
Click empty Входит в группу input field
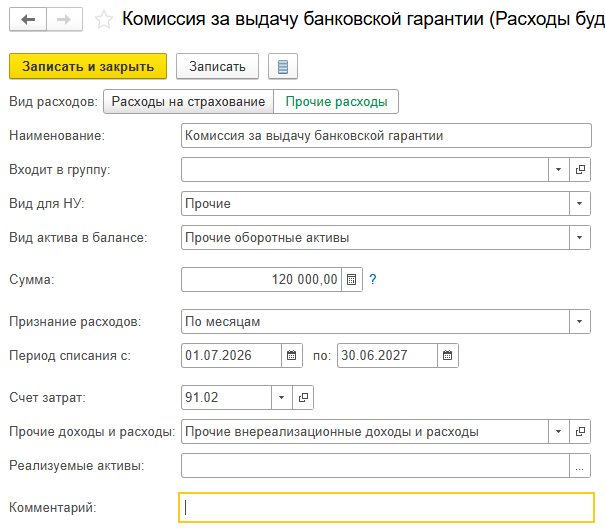tap(365, 169)
